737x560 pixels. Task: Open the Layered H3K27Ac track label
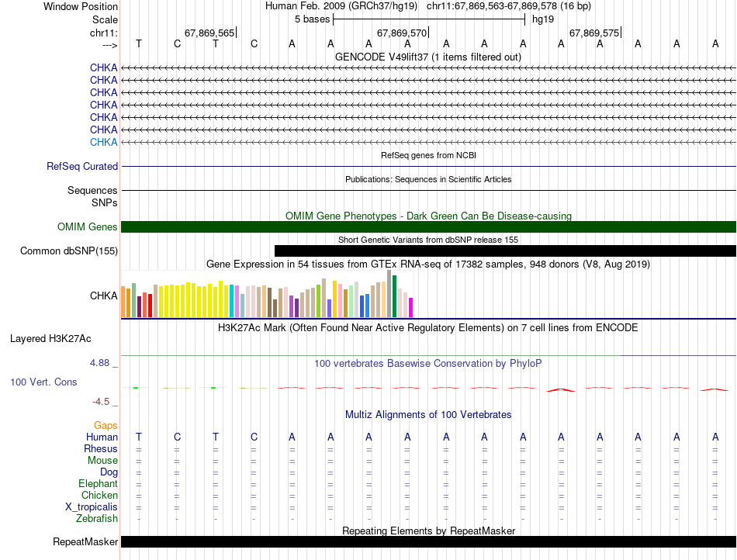pos(50,339)
